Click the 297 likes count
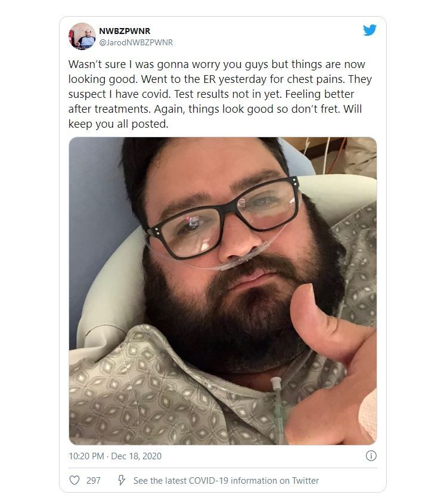 point(94,481)
